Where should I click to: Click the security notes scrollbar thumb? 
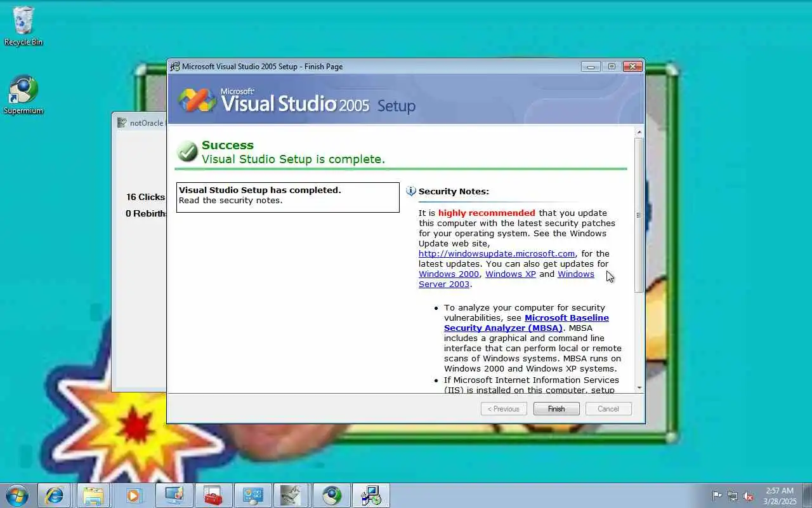[x=639, y=215]
